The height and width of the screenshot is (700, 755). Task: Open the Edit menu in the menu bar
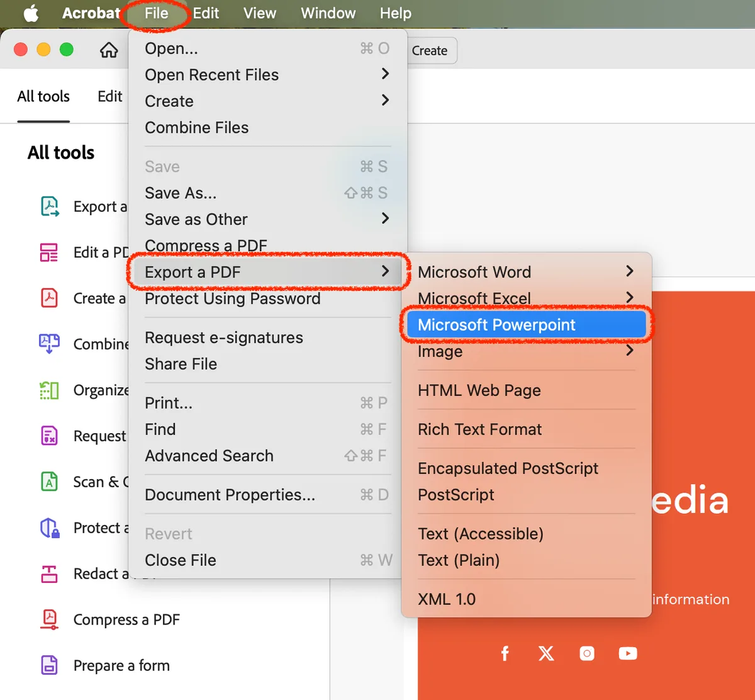point(206,13)
